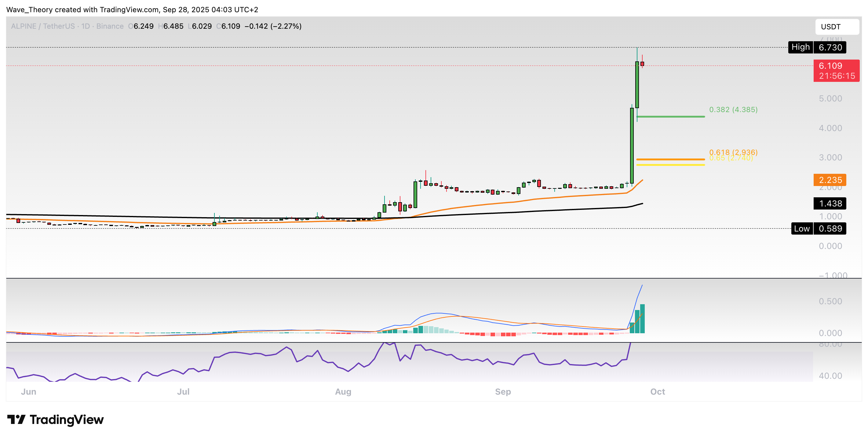Open the USDT currency selector
This screenshot has height=438, width=868.
click(836, 27)
